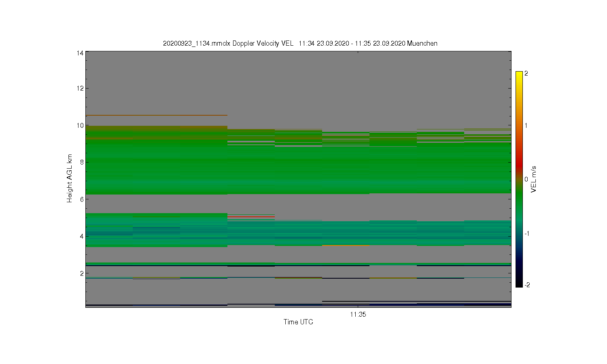The width and height of the screenshot is (607, 364).
Task: Click the orange line at 10.5 km height
Action: point(156,115)
